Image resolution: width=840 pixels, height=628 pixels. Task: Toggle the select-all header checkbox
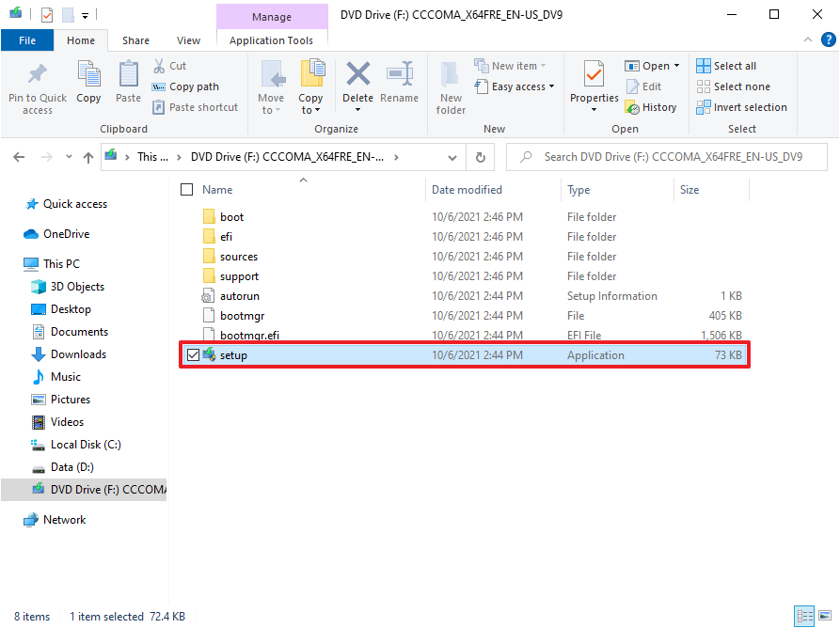(x=186, y=190)
